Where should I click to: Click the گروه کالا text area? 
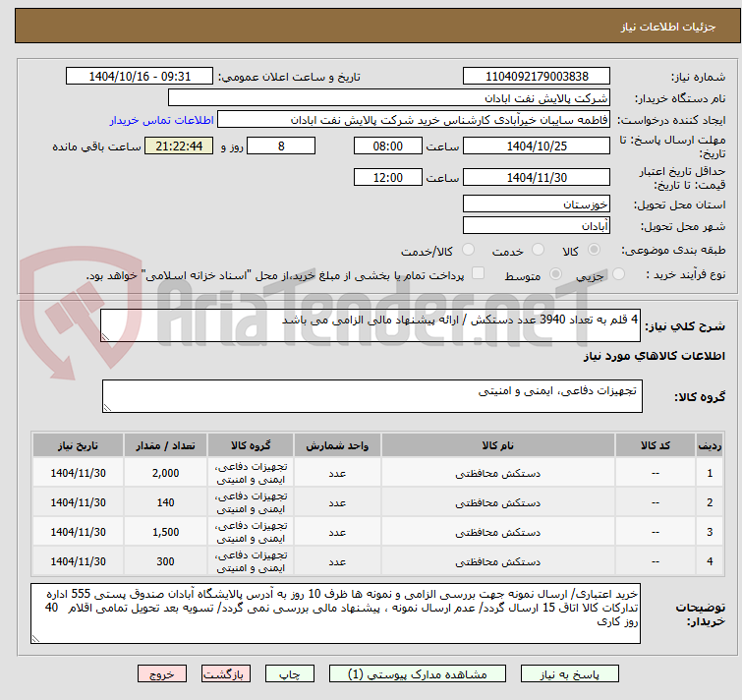pyautogui.click(x=372, y=396)
